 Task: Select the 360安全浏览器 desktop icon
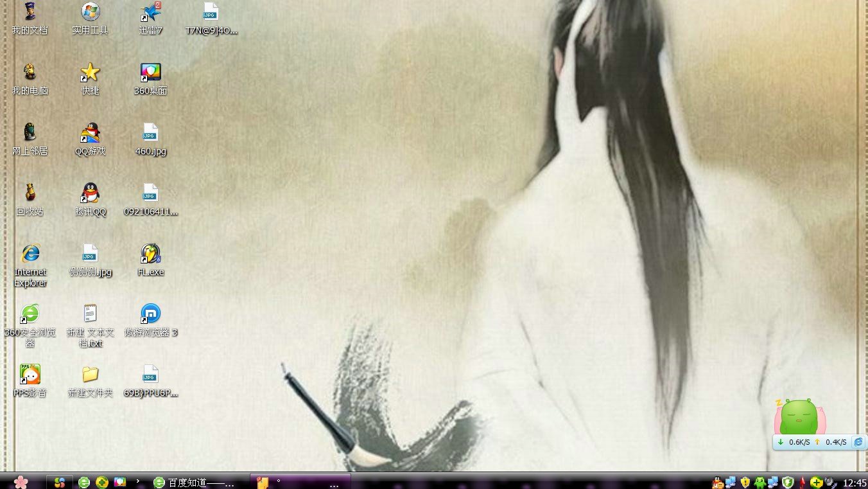click(30, 314)
